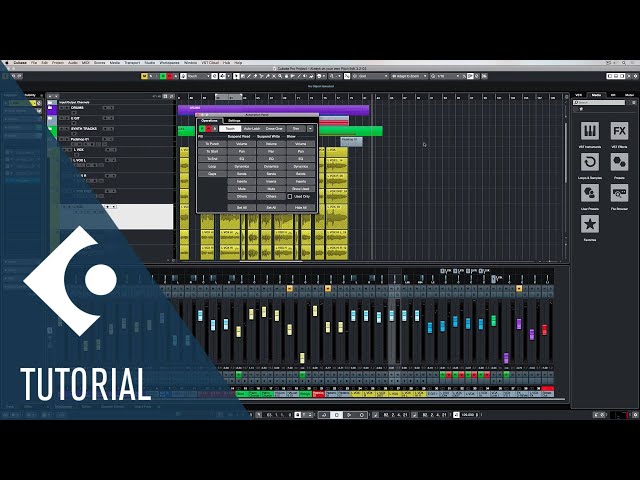Open quantize preset 1/16 dropdown

click(x=445, y=76)
